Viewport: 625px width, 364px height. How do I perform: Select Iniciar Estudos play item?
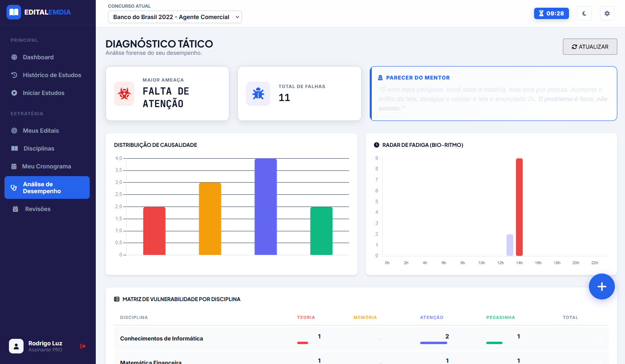pyautogui.click(x=43, y=93)
